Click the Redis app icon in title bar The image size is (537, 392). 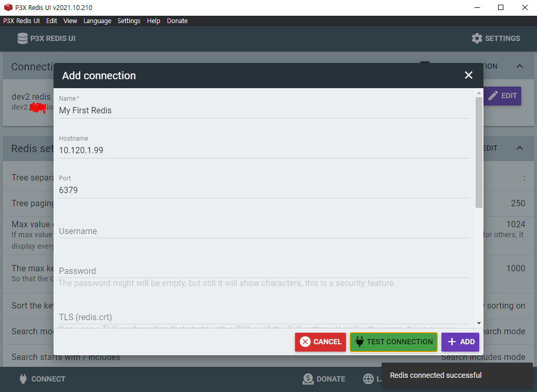tap(8, 7)
